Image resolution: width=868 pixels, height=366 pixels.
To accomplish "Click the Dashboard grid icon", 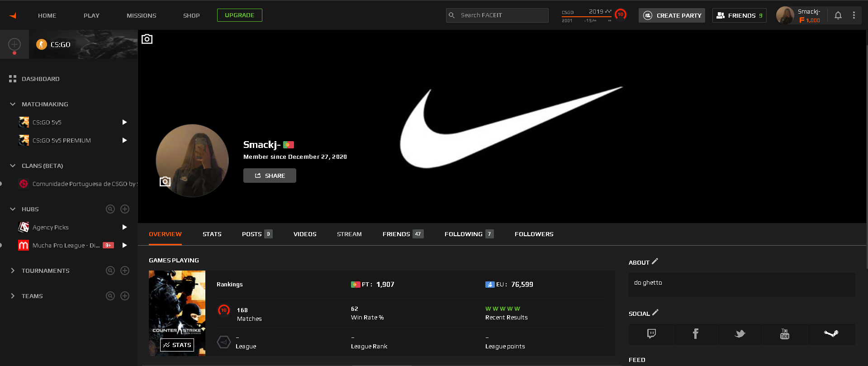I will (13, 79).
